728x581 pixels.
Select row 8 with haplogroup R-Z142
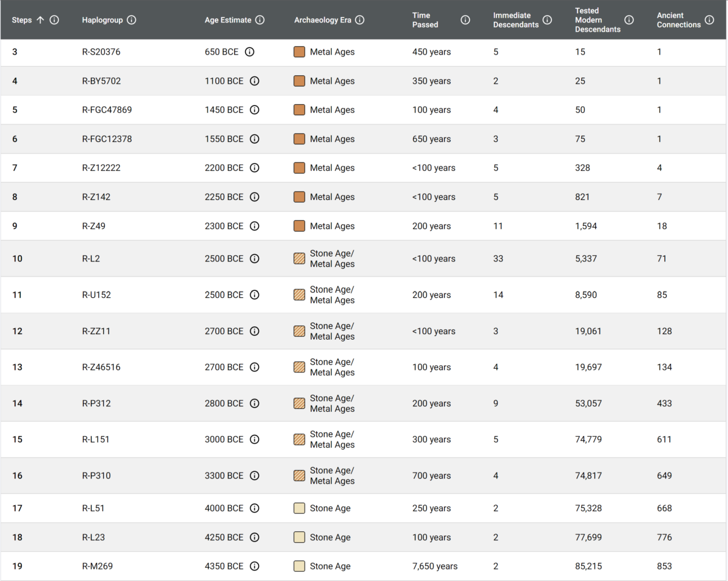[x=96, y=197]
